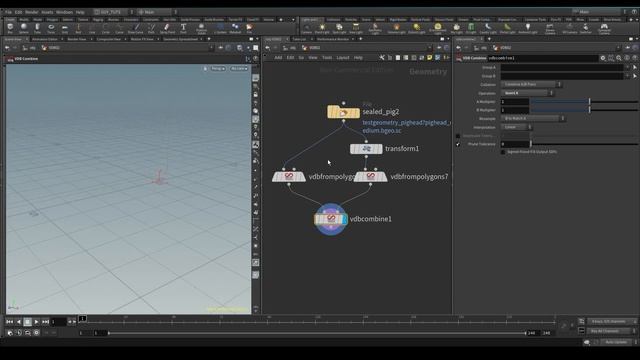Open the Persp viewport dropdown

click(x=218, y=69)
